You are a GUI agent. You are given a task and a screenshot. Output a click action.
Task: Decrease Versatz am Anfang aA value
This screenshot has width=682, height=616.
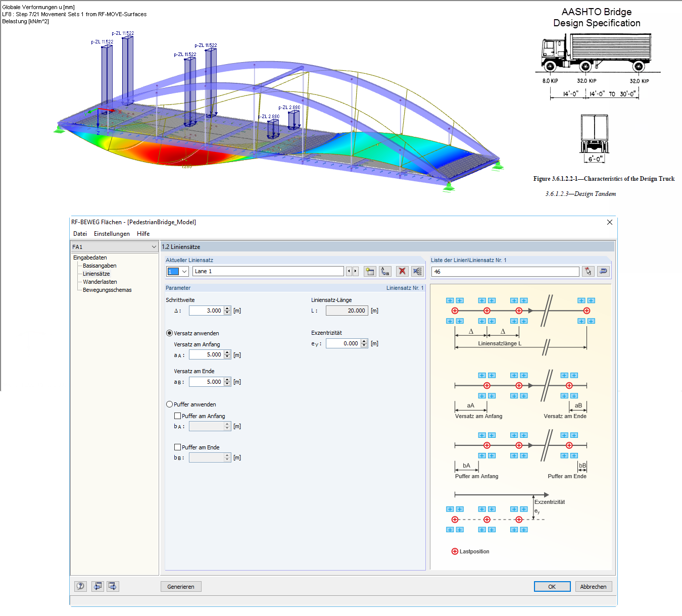[227, 357]
